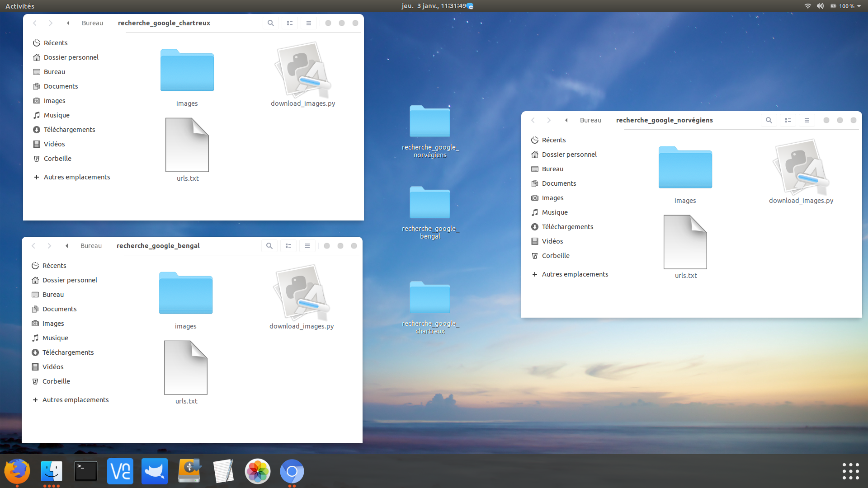The height and width of the screenshot is (488, 868).
Task: Launch Firefox from the dock
Action: tap(17, 471)
